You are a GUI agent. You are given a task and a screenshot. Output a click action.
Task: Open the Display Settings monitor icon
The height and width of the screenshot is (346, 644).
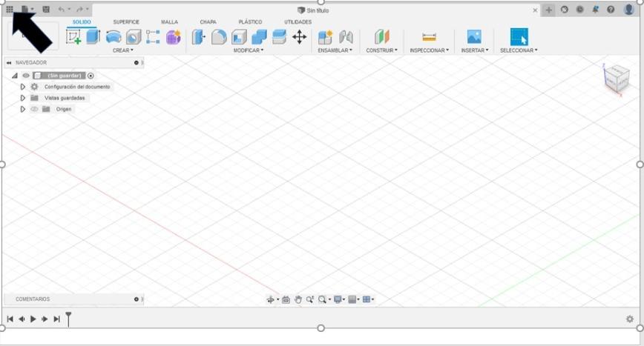338,299
